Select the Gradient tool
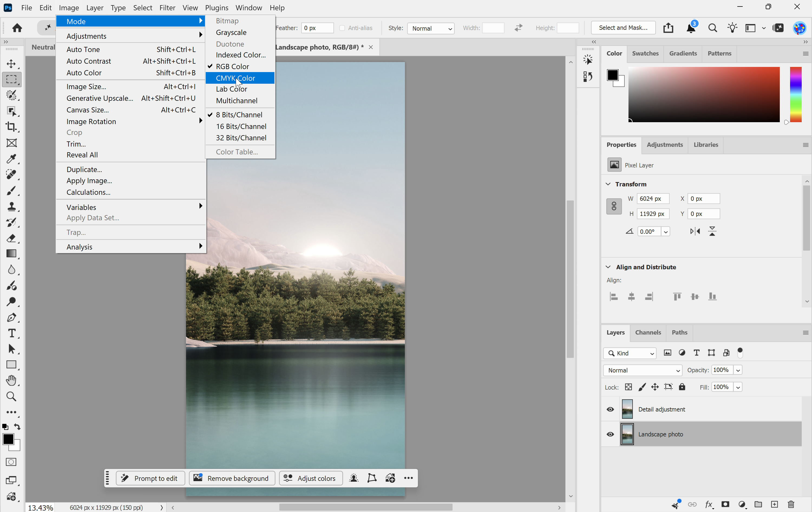Viewport: 812px width, 512px height. click(11, 254)
